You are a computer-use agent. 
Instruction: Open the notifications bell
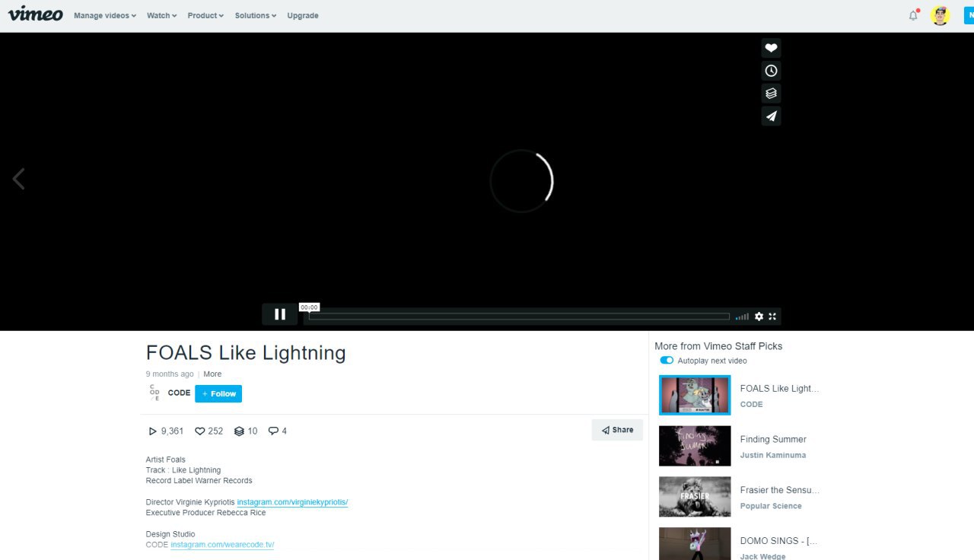pyautogui.click(x=913, y=15)
